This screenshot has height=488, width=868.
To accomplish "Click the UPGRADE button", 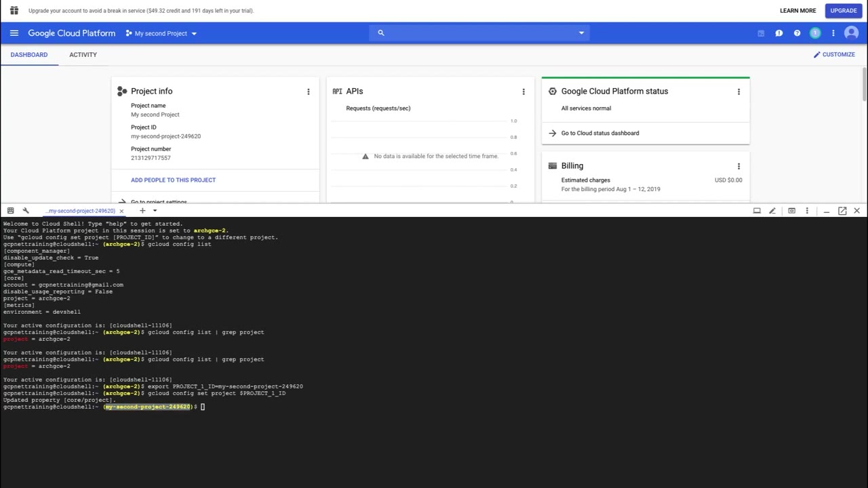I will (x=844, y=11).
